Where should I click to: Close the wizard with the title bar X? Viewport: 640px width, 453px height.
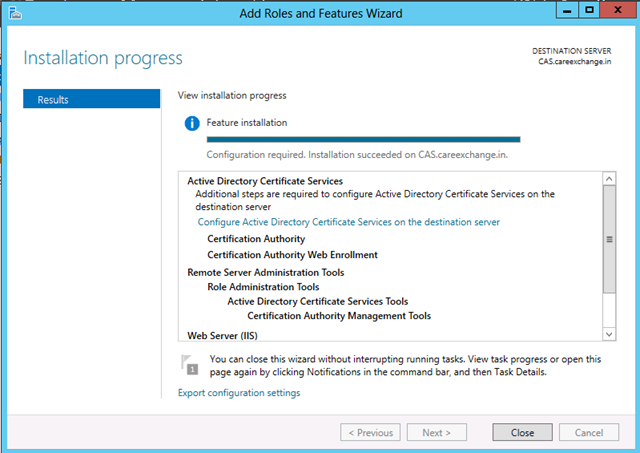[x=618, y=10]
